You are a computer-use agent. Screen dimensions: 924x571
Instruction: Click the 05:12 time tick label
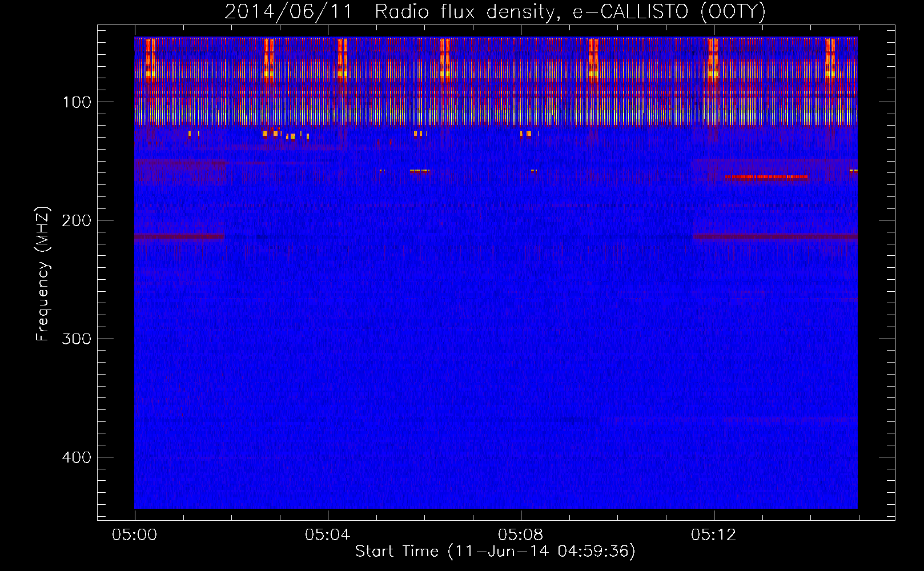(713, 535)
